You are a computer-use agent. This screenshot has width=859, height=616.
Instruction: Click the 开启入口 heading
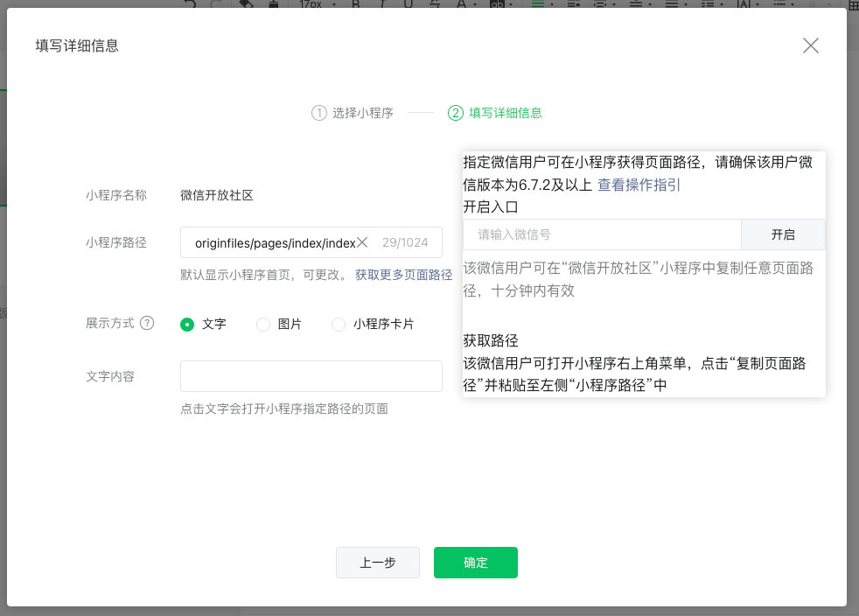pos(491,207)
